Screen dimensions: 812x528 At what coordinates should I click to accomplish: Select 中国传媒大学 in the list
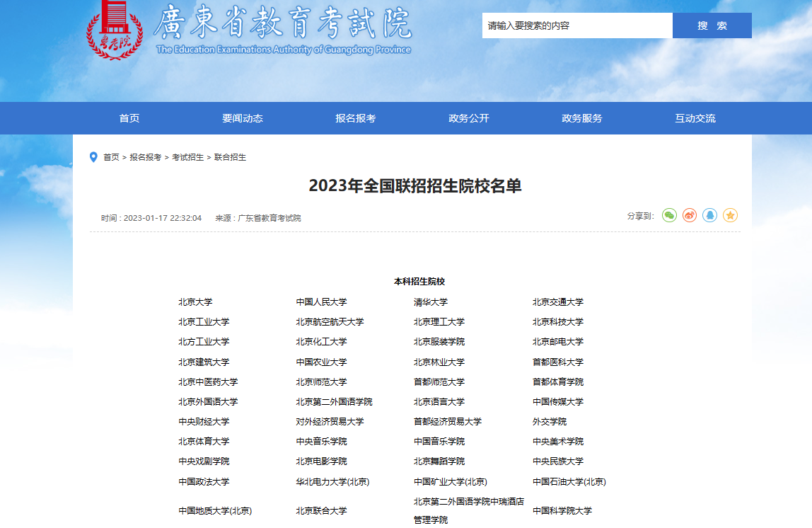tap(558, 401)
